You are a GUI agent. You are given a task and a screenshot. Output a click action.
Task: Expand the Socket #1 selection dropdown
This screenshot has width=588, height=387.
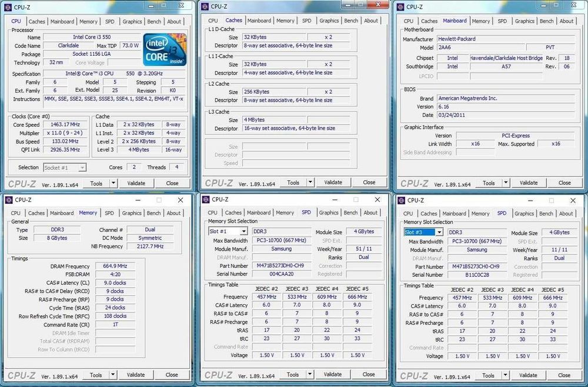coord(82,168)
